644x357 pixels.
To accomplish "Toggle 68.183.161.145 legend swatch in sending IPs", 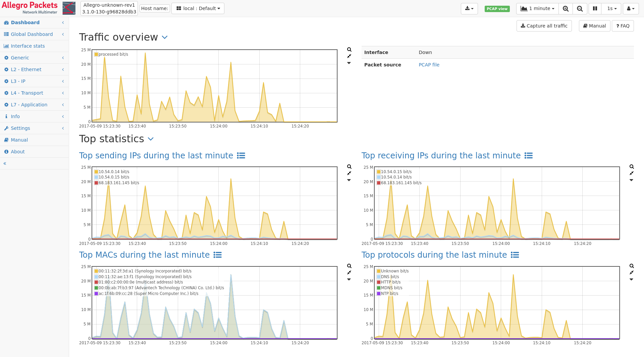I will 96,183.
